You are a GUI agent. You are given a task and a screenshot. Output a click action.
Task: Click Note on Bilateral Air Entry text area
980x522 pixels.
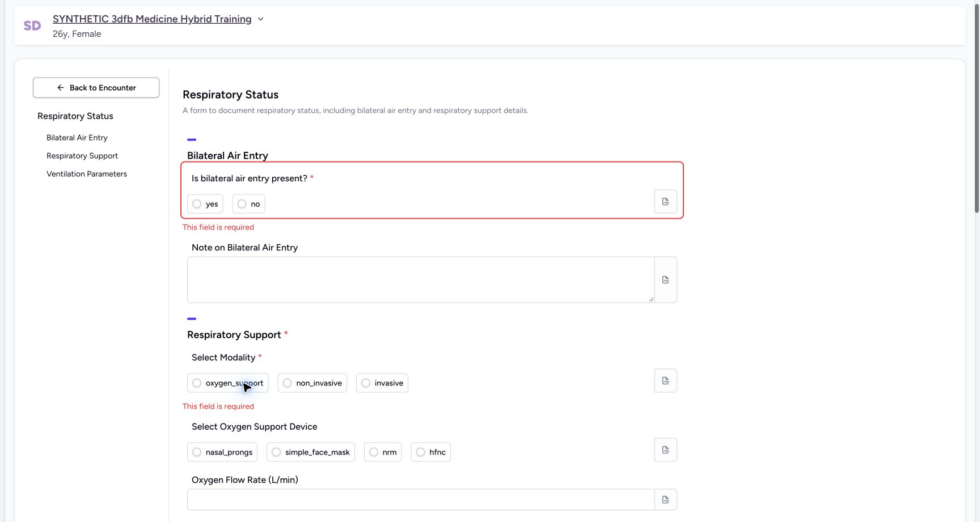421,280
